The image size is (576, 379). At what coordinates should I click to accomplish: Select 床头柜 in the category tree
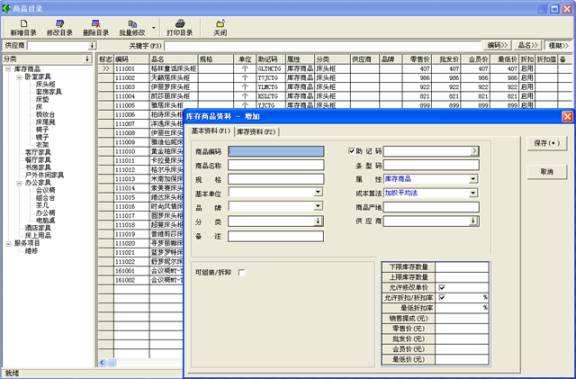pyautogui.click(x=45, y=84)
